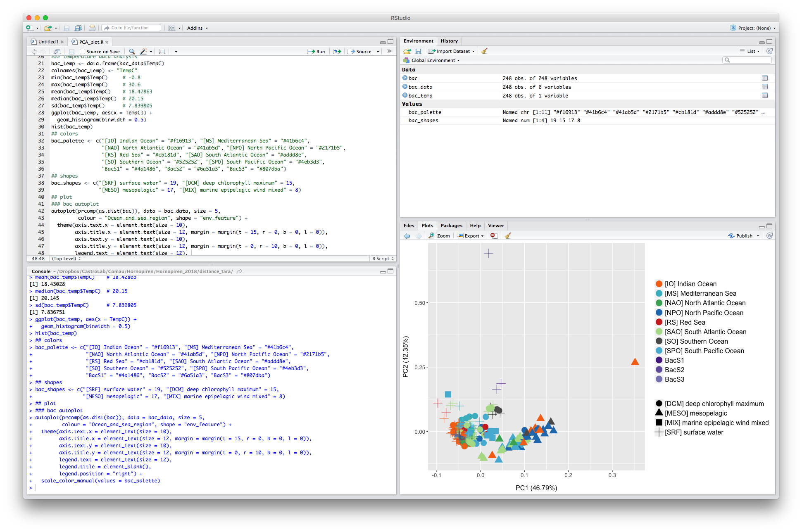Click the code tools magic wand icon
802x532 pixels.
[143, 52]
